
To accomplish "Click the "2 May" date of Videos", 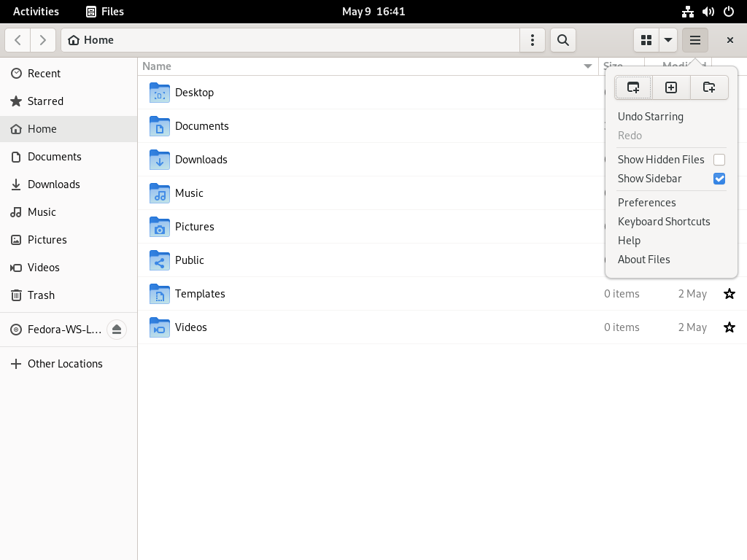I will point(693,327).
